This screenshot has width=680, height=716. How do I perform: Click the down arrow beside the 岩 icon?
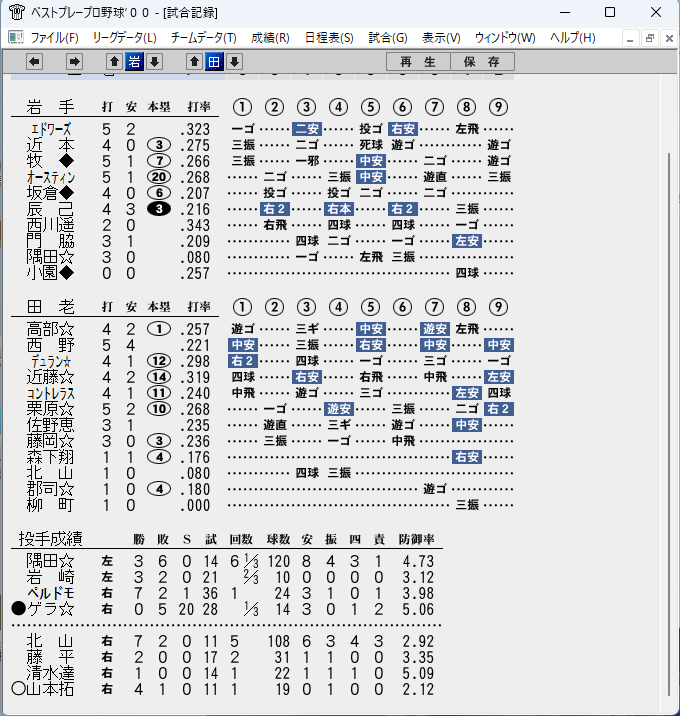(x=154, y=62)
